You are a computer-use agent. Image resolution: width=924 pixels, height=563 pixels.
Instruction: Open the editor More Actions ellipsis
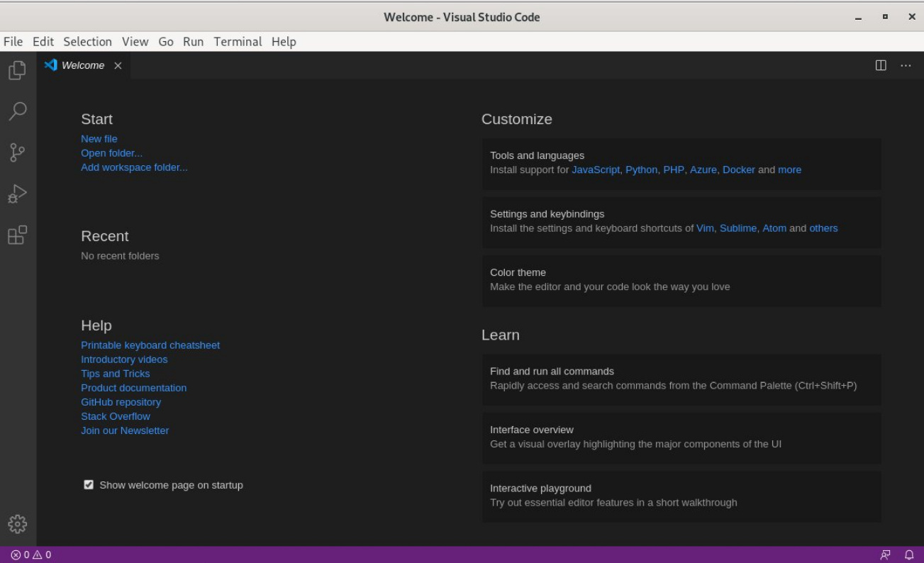pyautogui.click(x=906, y=65)
